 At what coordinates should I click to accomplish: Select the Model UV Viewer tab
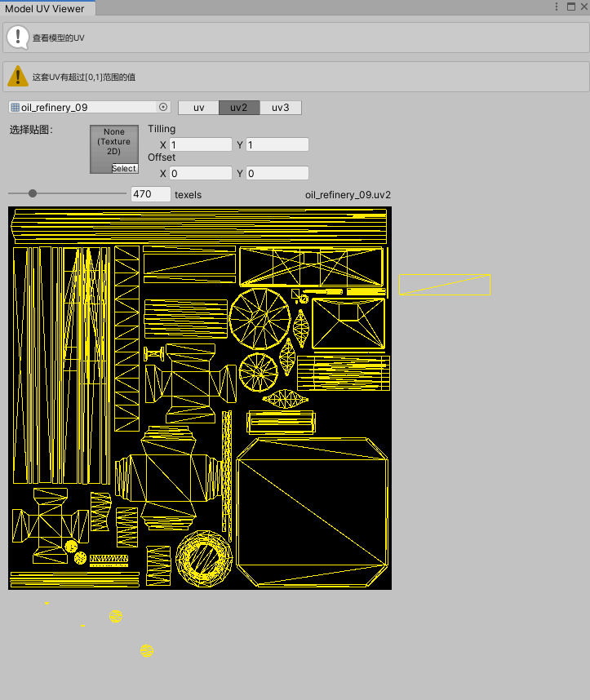coord(46,7)
